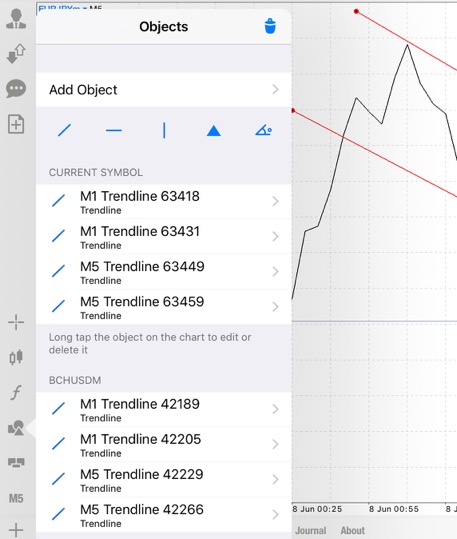
Task: Open the chart windows layout icon
Action: (16, 463)
